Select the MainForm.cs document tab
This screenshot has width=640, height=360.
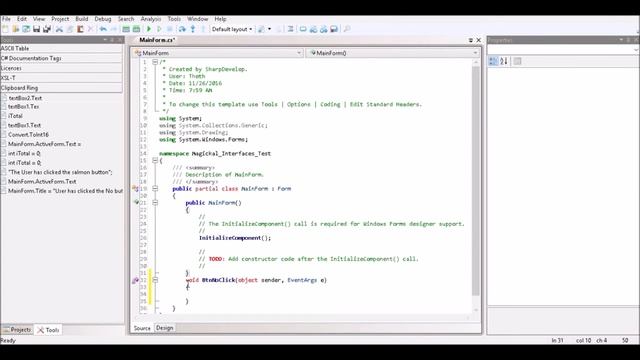click(157, 40)
